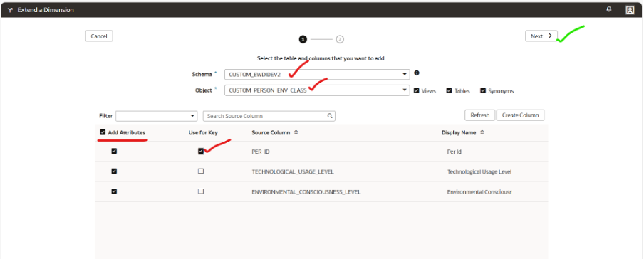The image size is (644, 259).
Task: Click the schema info icon
Action: click(x=417, y=73)
